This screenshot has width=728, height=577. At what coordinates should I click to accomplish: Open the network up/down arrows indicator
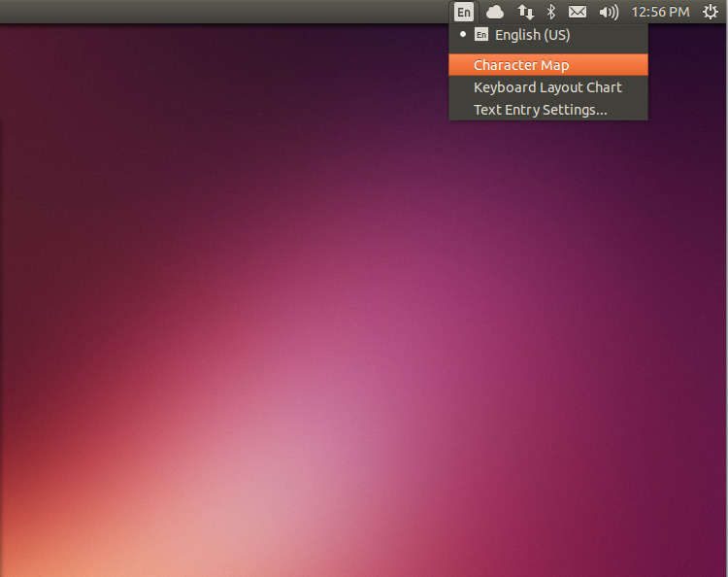tap(525, 12)
